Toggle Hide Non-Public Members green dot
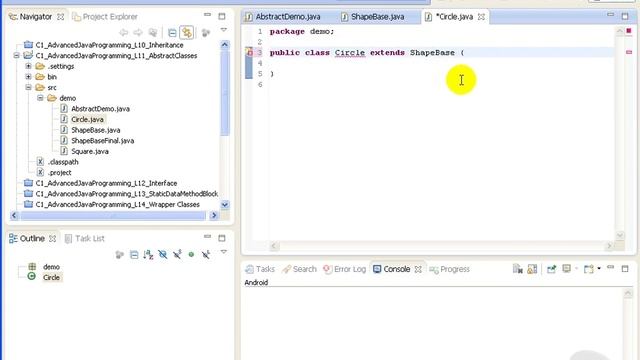640x360 pixels. [x=191, y=255]
